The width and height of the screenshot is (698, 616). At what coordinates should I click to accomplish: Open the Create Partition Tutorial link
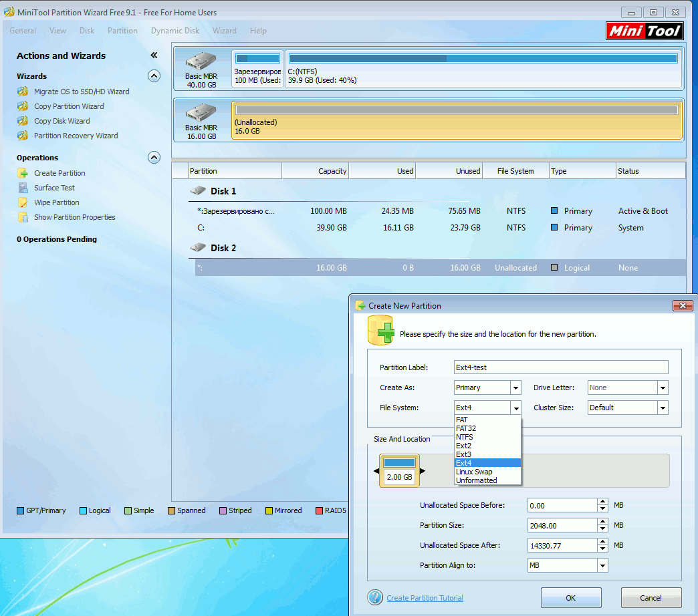click(425, 598)
